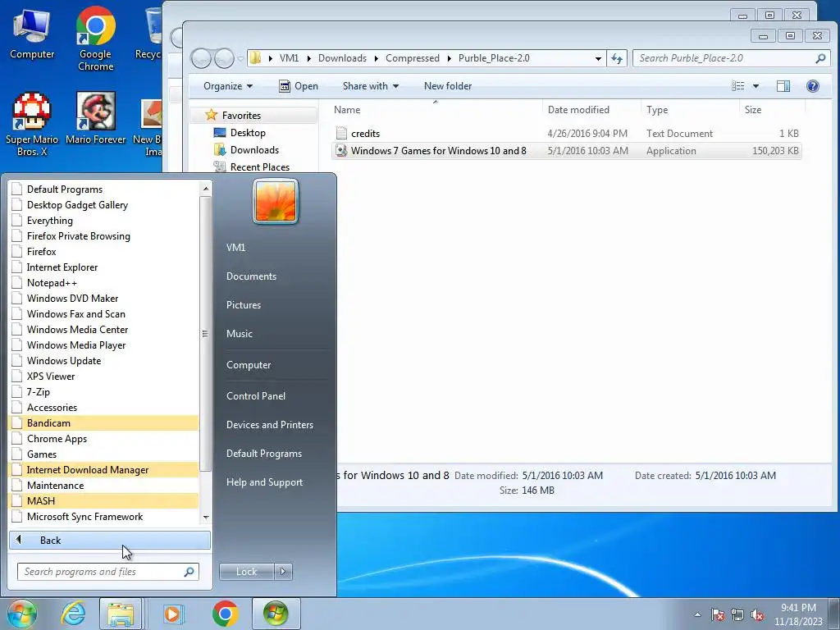Open Music from Start menu
Screen dimensions: 840x630
(239, 334)
